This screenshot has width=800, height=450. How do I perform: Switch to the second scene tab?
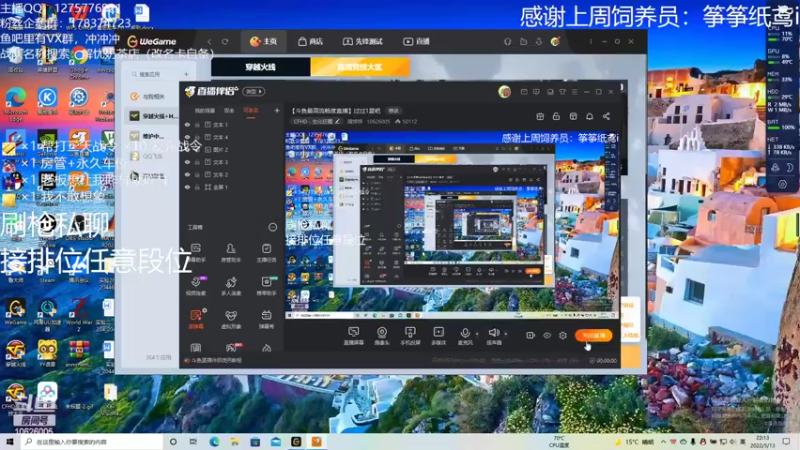229,110
